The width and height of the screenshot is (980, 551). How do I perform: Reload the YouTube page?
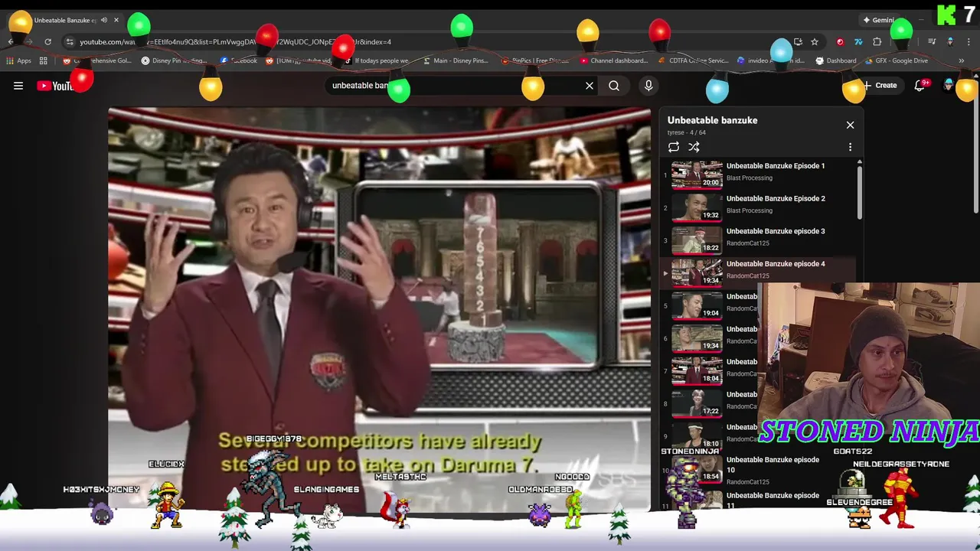coord(47,42)
